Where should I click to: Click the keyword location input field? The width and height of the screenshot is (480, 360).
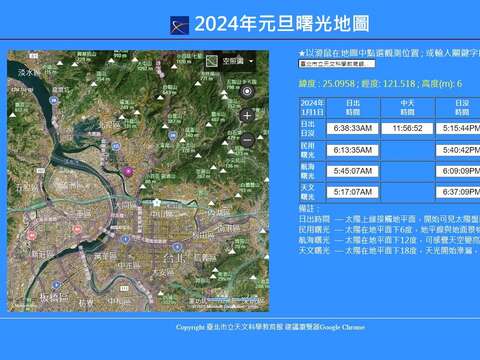(337, 64)
